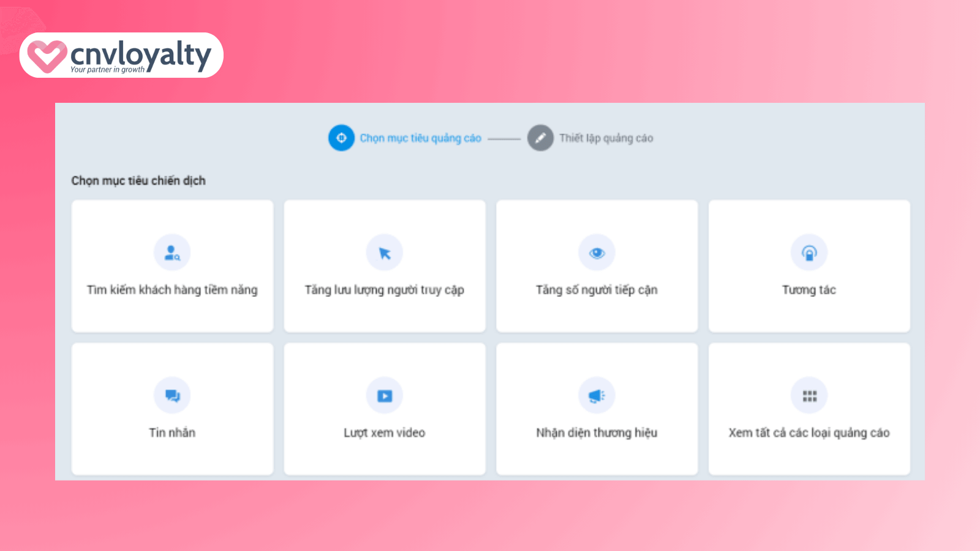
Task: Click the chat bubbles icon for messages
Action: point(172,395)
